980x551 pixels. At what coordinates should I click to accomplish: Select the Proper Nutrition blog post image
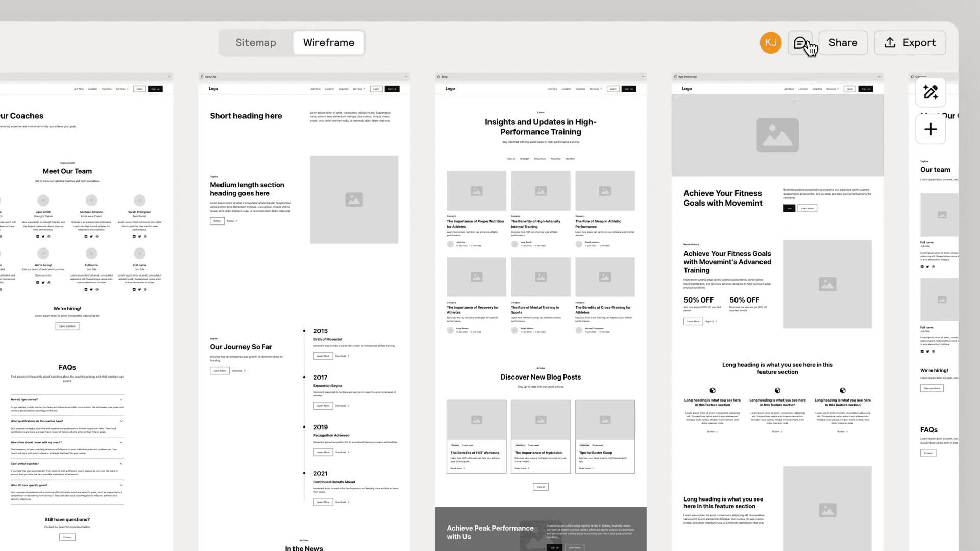point(477,191)
